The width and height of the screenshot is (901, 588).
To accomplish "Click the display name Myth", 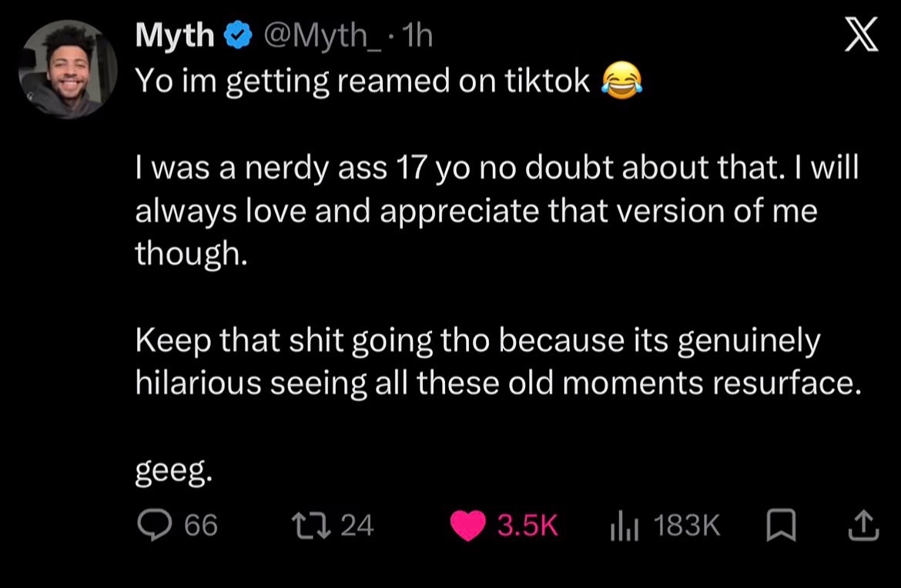I will [x=175, y=35].
